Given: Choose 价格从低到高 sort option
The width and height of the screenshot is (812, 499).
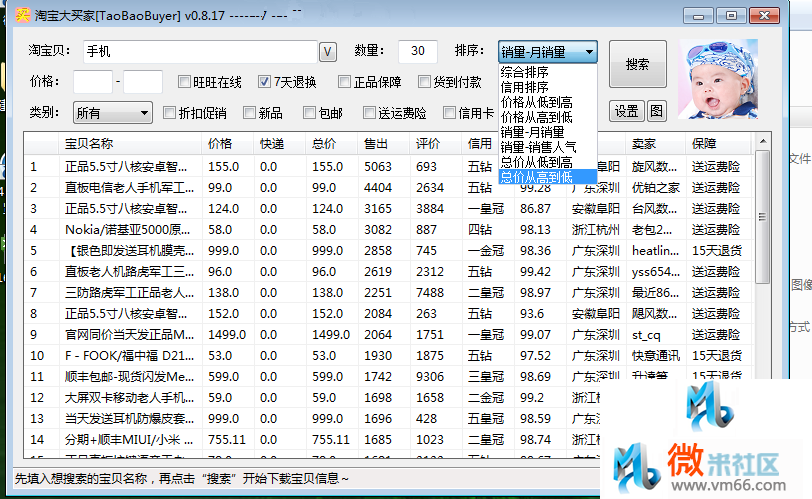Looking at the screenshot, I should click(x=548, y=102).
